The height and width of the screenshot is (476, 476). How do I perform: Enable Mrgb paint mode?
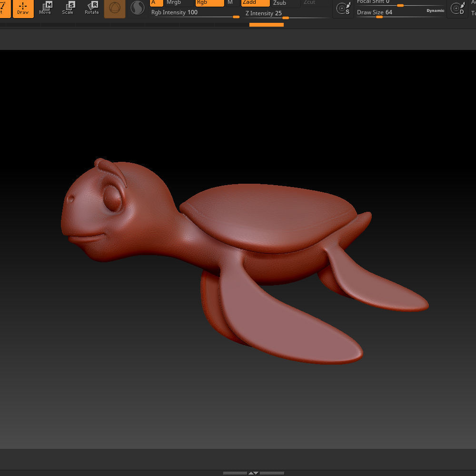click(x=178, y=3)
